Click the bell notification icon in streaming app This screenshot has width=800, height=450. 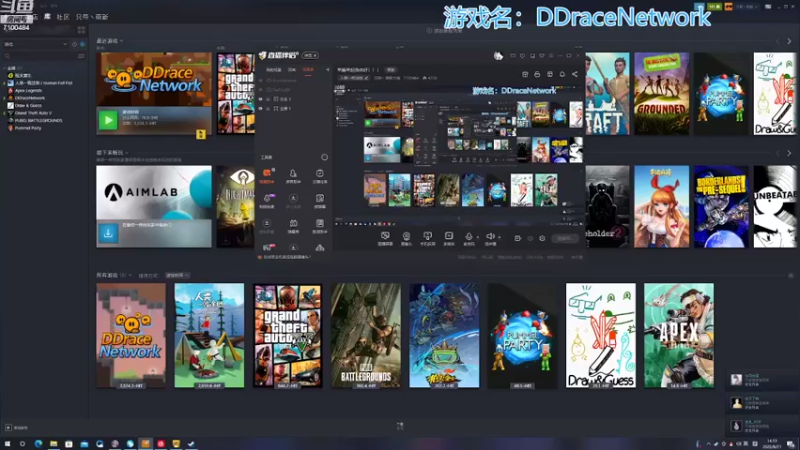(x=562, y=74)
